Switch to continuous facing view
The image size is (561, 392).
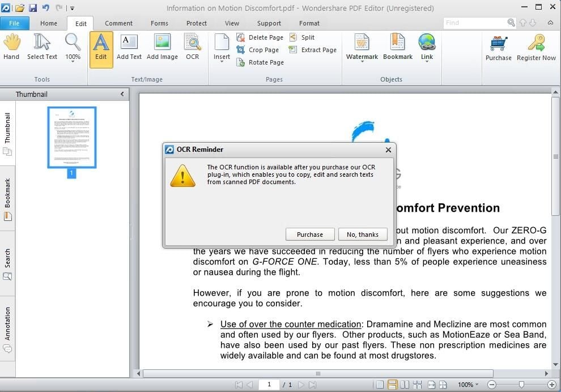click(417, 385)
